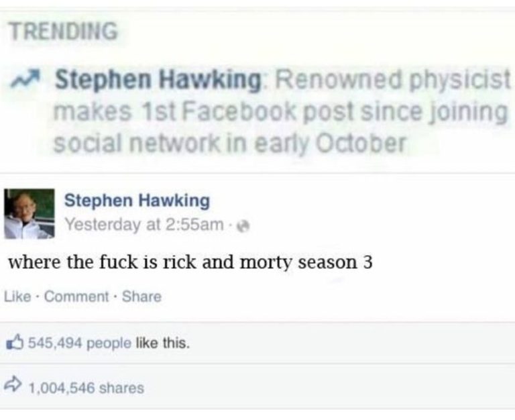Open the Yesterday at 2:55am timestamp
This screenshot has height=420, width=515.
tap(144, 225)
